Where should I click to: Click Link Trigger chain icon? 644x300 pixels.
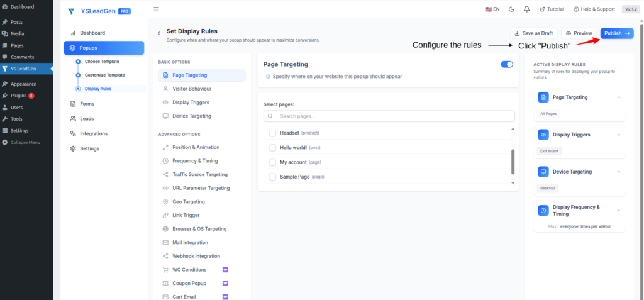(x=165, y=215)
